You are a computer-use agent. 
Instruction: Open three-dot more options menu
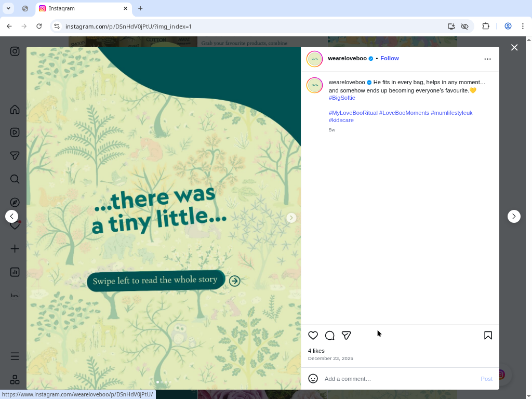(487, 59)
